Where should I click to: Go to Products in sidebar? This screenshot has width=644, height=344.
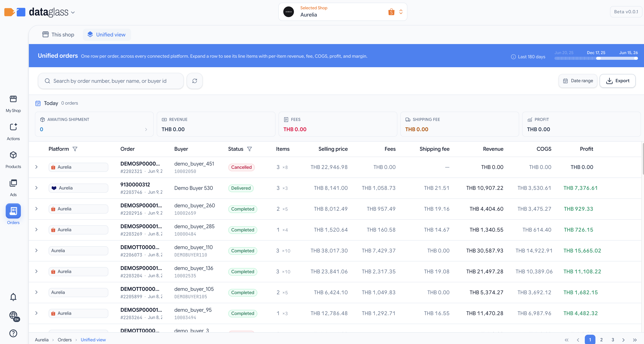[x=13, y=160]
